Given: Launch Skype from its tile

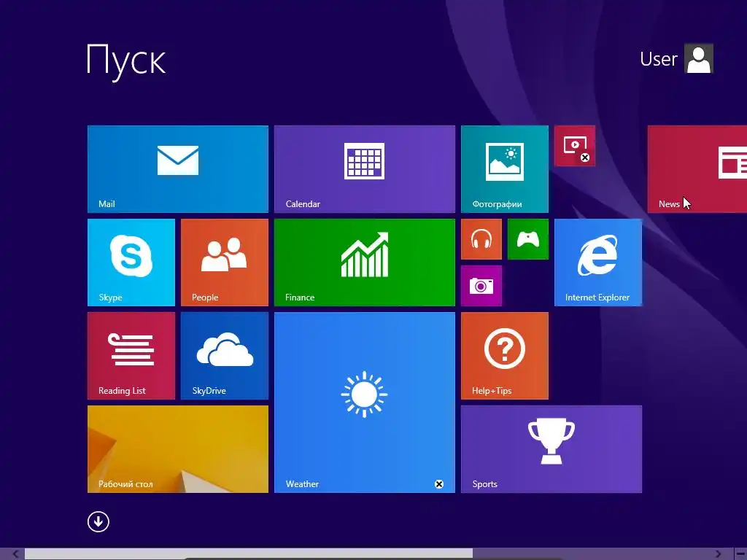Looking at the screenshot, I should tap(131, 262).
